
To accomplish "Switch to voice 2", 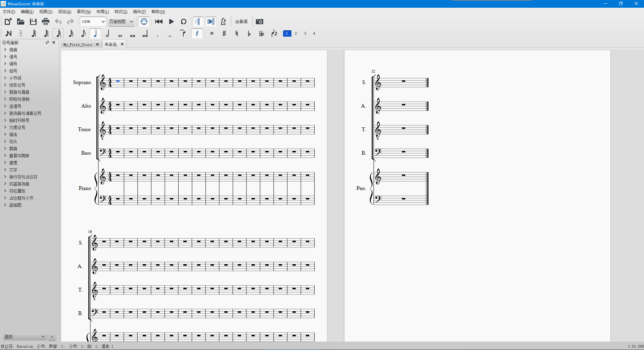I will [296, 33].
